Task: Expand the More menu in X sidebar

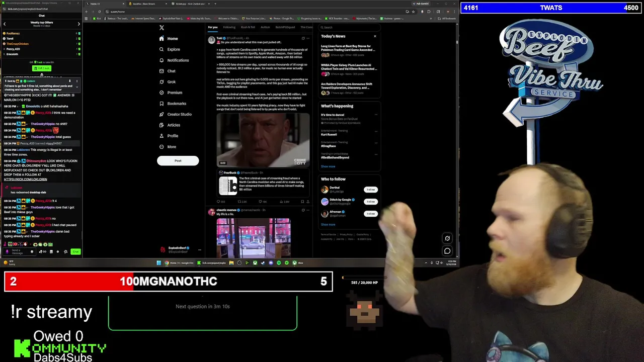Action: point(168,147)
